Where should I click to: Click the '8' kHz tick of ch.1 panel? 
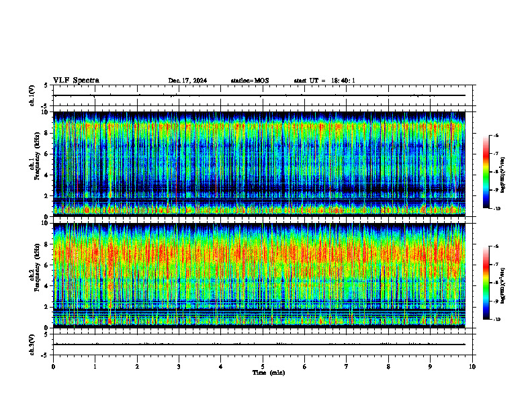click(46, 133)
